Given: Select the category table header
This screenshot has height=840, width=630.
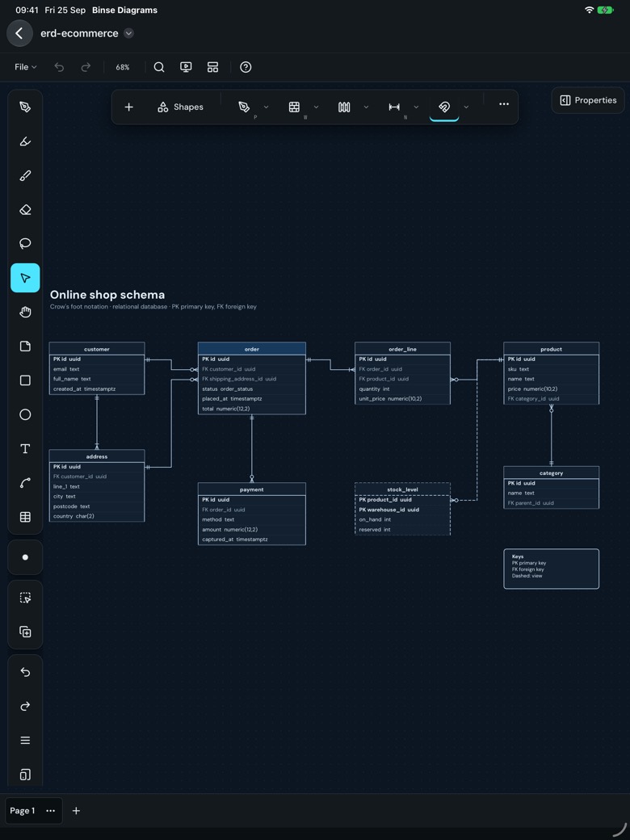Looking at the screenshot, I should (x=551, y=473).
